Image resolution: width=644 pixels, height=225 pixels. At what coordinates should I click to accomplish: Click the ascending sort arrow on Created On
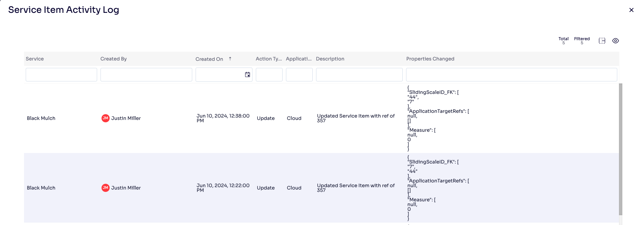(x=230, y=59)
